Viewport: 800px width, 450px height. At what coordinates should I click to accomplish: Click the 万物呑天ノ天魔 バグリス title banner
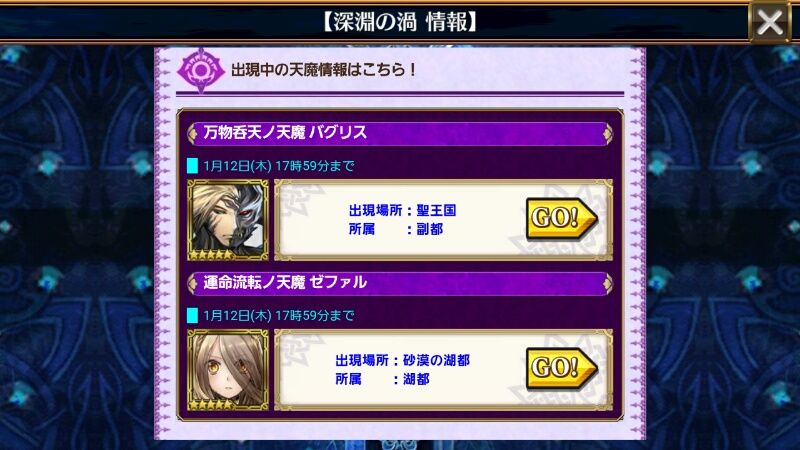coord(400,133)
